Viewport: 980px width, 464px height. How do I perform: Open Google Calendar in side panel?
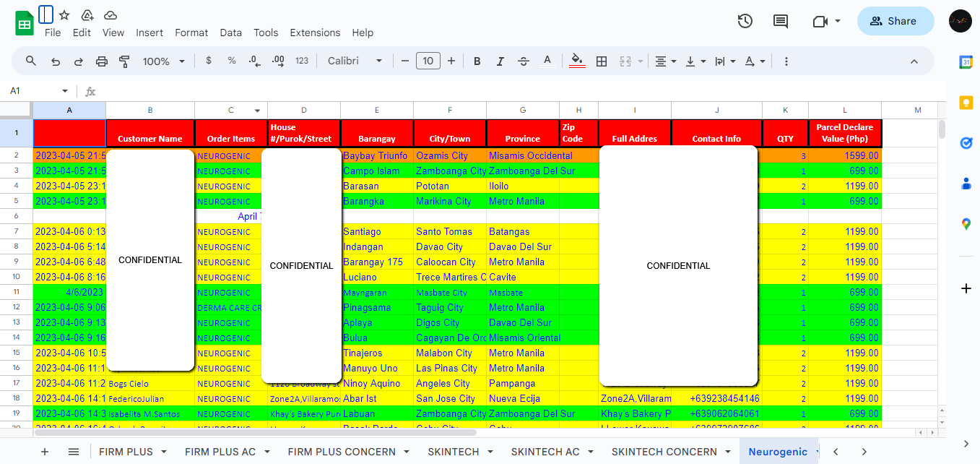tap(966, 62)
